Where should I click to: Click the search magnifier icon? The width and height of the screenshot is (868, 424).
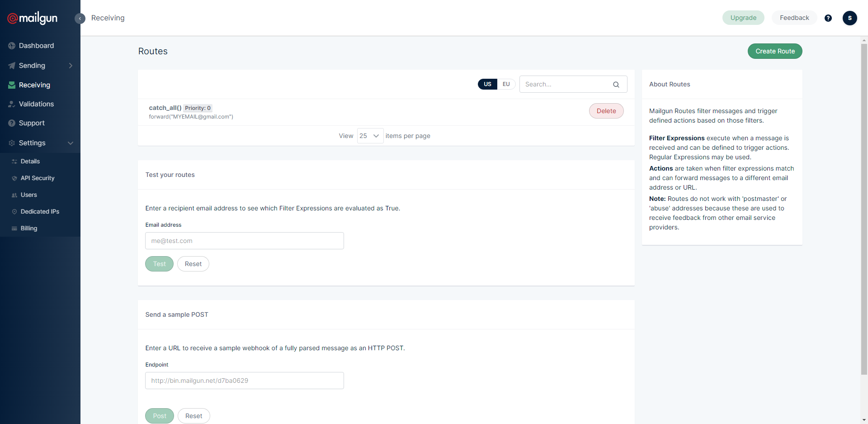click(x=616, y=85)
